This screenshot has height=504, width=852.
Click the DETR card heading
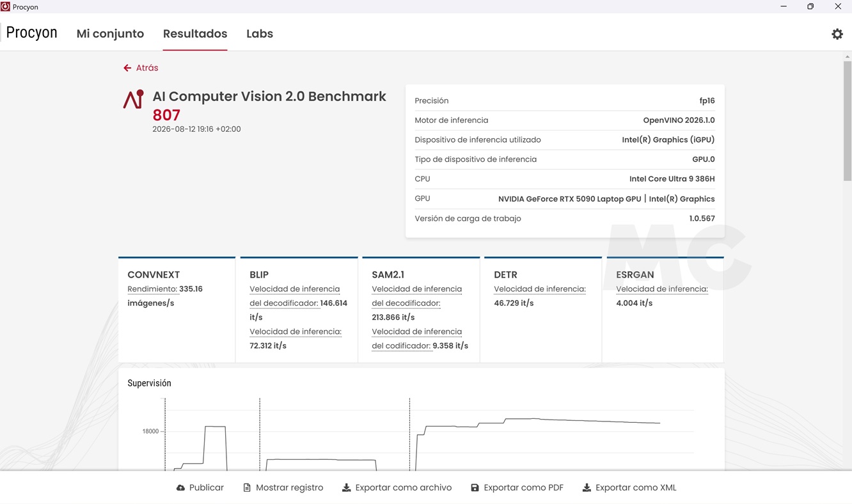tap(505, 275)
